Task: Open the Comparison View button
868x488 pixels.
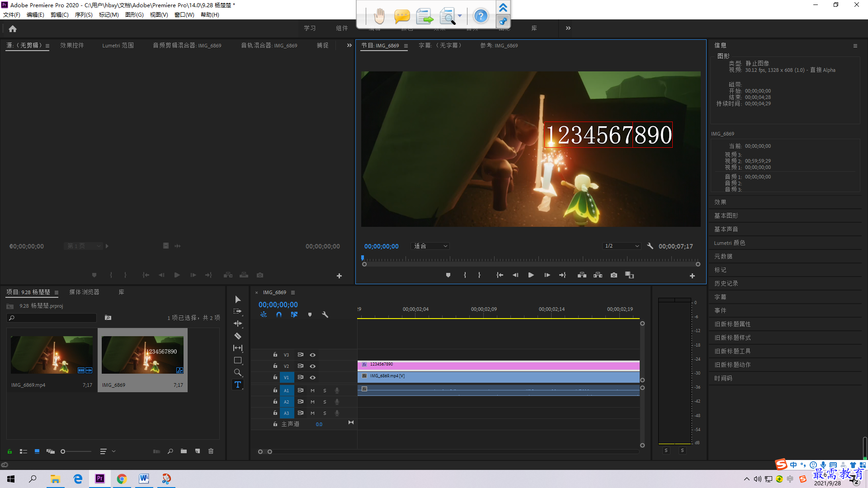Action: click(x=629, y=275)
